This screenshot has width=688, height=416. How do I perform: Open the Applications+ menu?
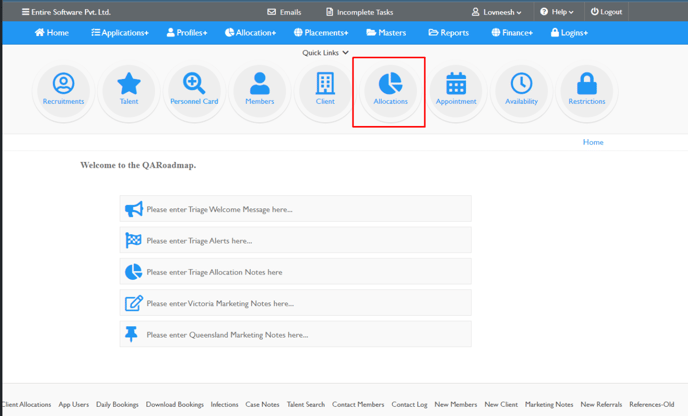120,32
